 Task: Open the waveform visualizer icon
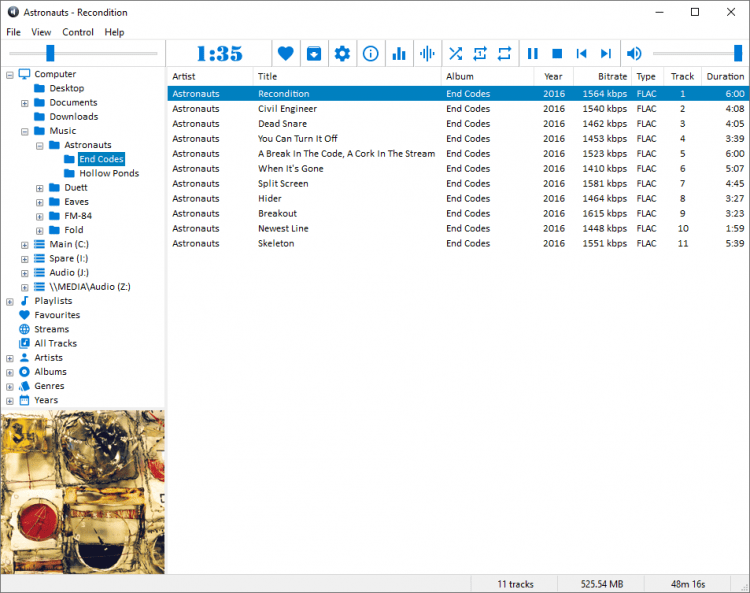coord(427,54)
